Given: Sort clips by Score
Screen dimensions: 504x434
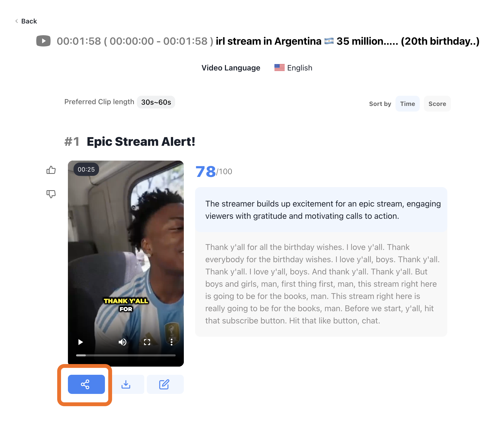Looking at the screenshot, I should click(437, 104).
